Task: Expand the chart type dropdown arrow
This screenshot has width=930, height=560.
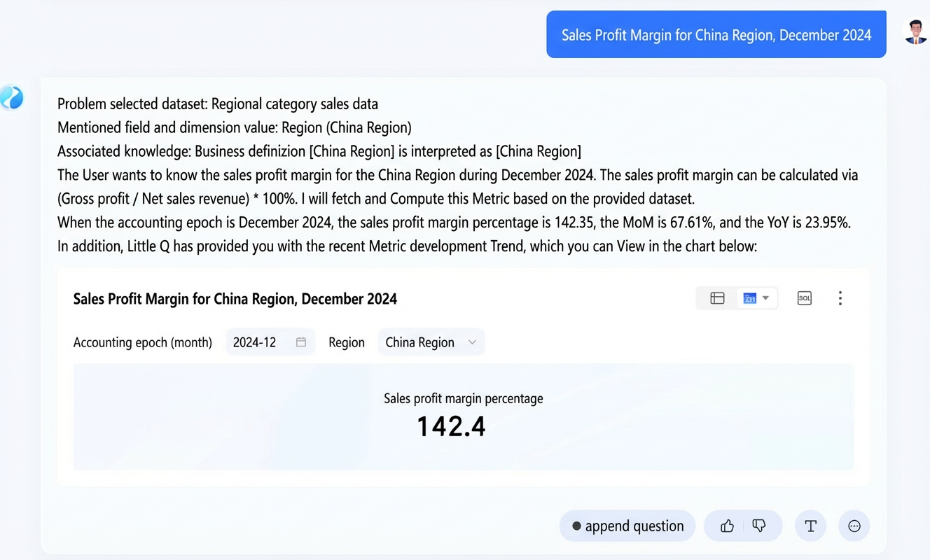Action: [x=765, y=298]
